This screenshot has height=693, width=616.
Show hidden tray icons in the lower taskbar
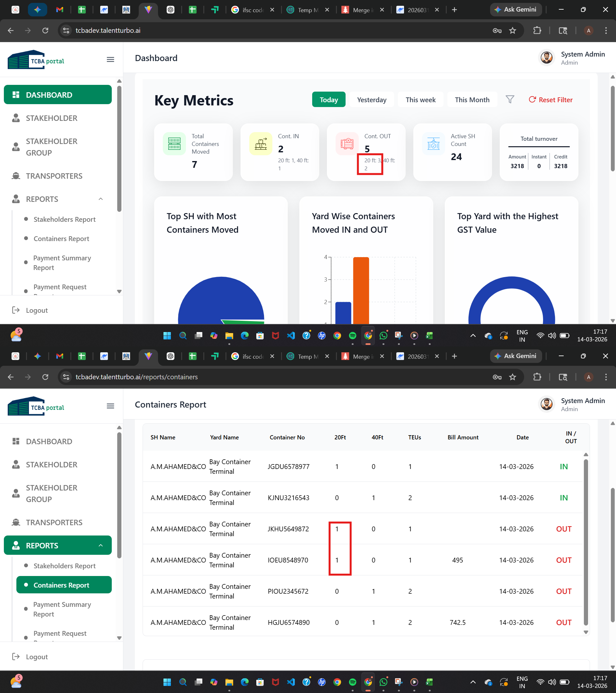(473, 682)
